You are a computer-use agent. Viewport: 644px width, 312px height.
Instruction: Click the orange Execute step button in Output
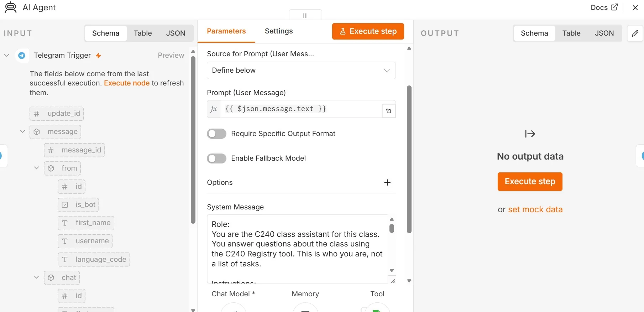pos(530,182)
